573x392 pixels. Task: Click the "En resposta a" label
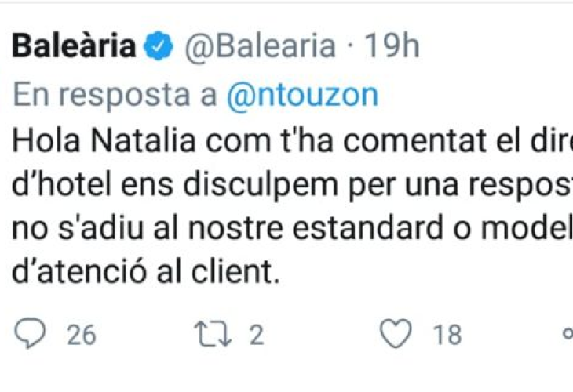pyautogui.click(x=115, y=95)
